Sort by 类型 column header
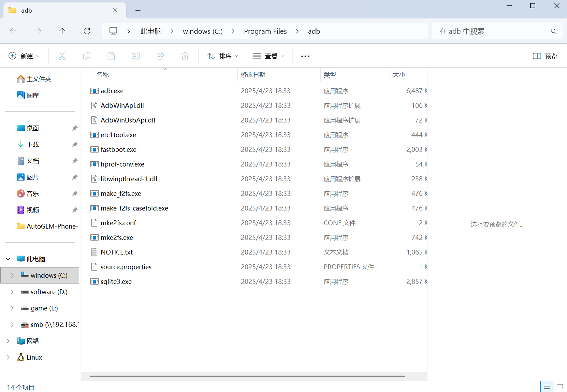Viewport: 567px width, 392px height. pos(330,74)
